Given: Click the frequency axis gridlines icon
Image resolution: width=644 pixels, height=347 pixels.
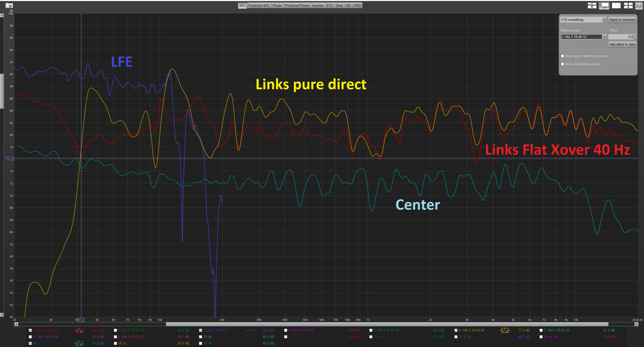Looking at the screenshot, I should point(616,5).
